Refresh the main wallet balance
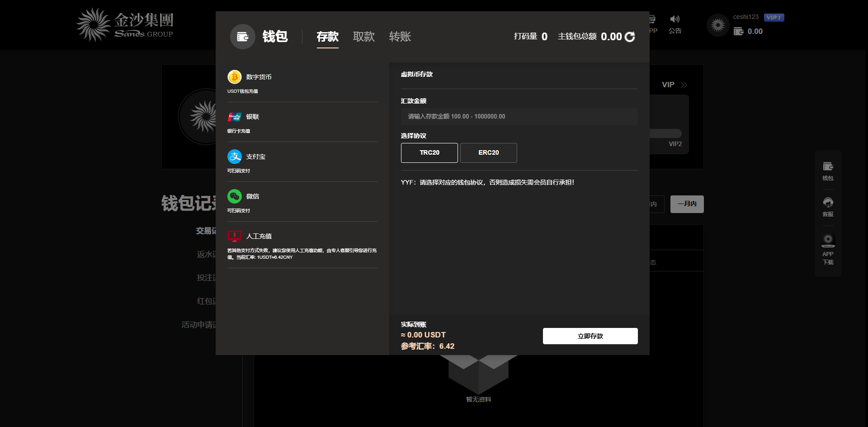 click(630, 37)
